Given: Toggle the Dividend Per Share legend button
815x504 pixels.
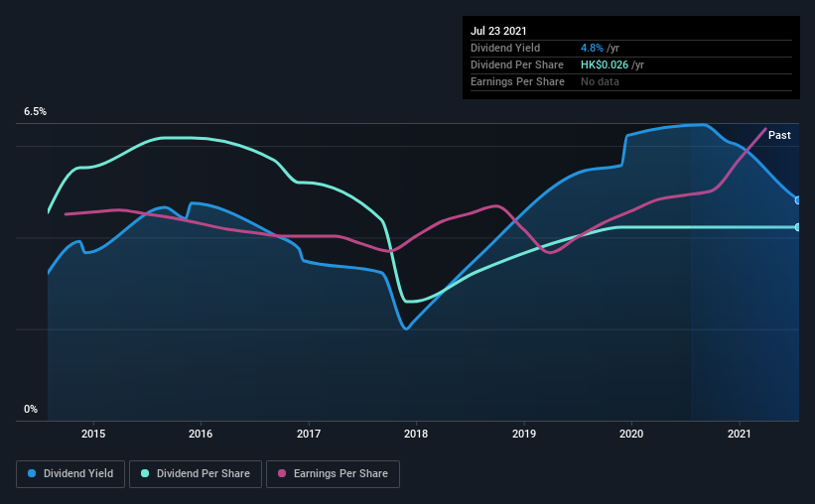Looking at the screenshot, I should pyautogui.click(x=196, y=474).
